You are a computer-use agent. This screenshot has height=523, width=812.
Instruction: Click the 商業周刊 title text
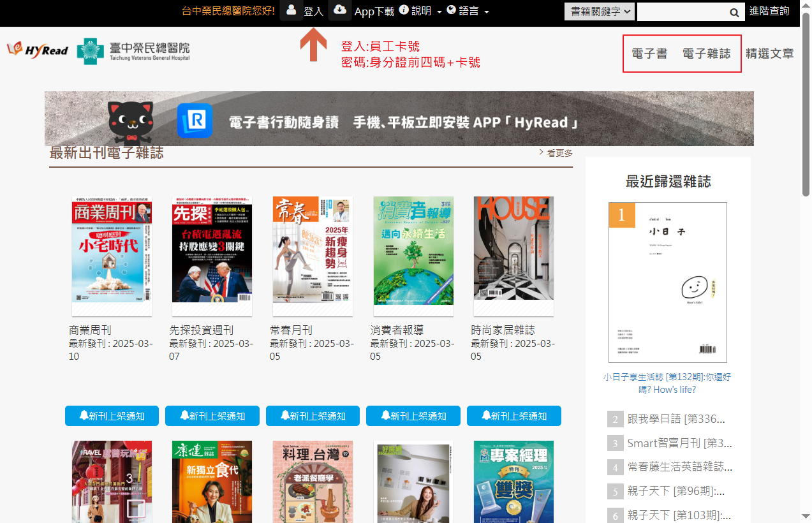tap(90, 330)
